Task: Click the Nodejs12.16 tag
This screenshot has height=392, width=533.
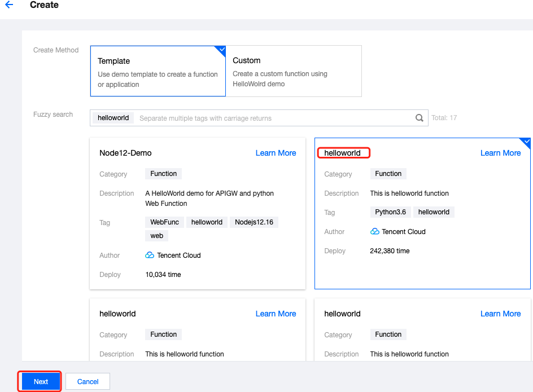Action: pos(254,222)
